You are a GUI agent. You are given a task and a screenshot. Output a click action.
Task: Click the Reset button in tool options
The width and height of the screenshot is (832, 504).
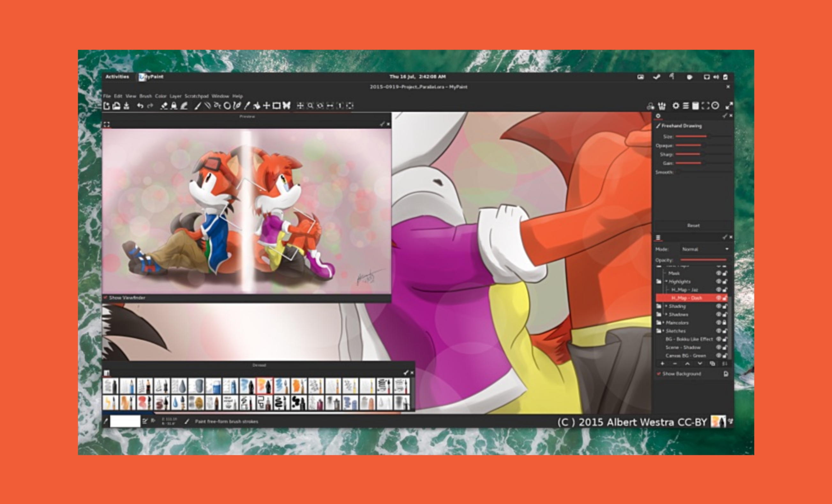click(693, 226)
